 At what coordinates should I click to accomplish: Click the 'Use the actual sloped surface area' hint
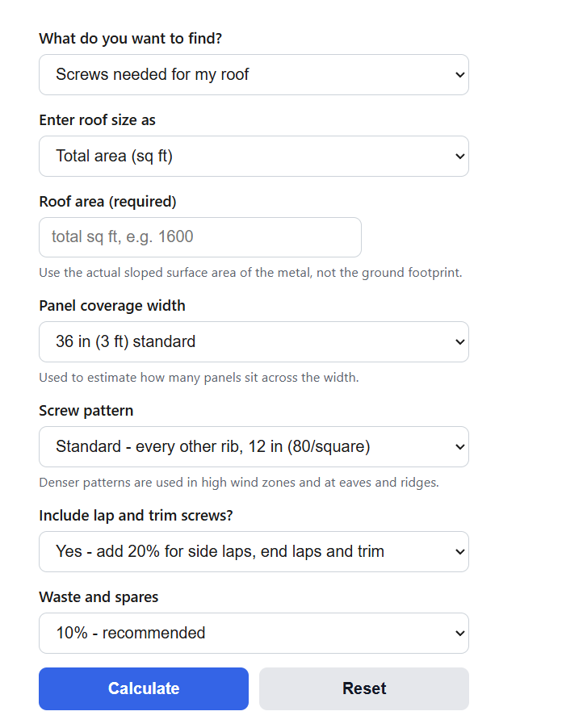[251, 273]
